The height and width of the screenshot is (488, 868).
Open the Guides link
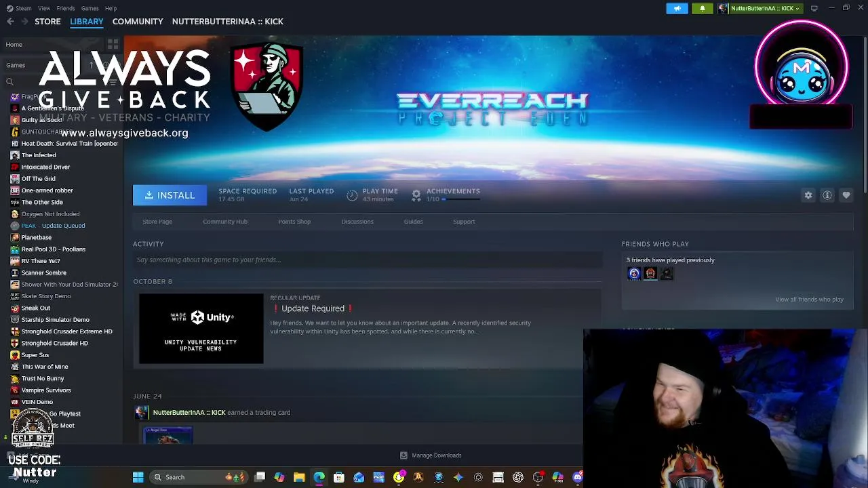click(413, 222)
